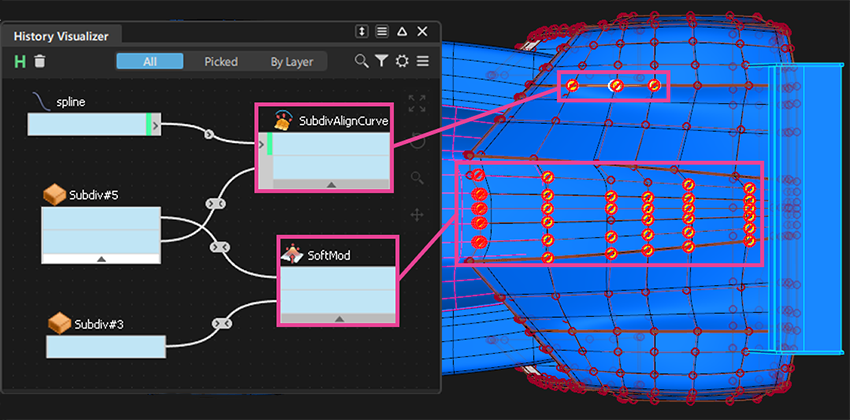
Task: Click the list options icon in title bar
Action: 382,31
